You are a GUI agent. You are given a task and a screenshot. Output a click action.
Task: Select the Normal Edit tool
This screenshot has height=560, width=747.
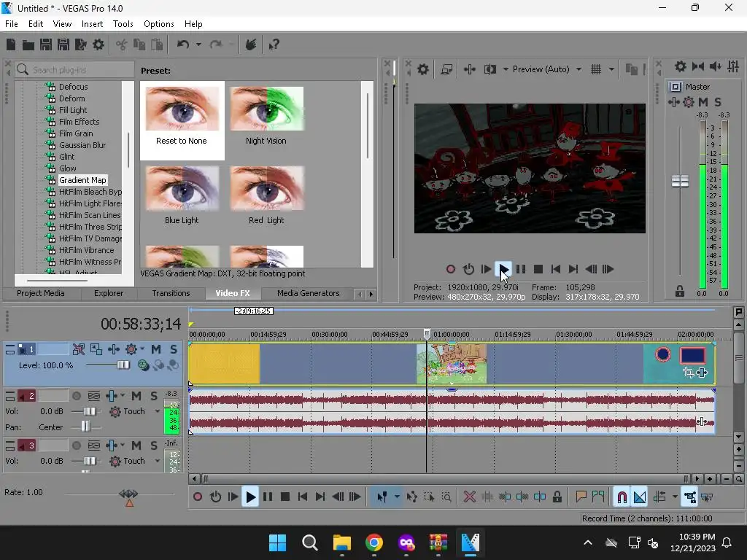[x=382, y=497]
